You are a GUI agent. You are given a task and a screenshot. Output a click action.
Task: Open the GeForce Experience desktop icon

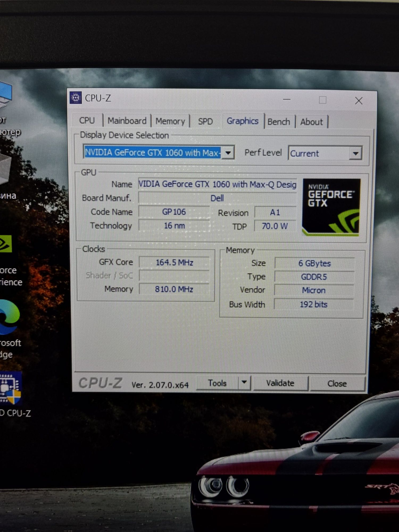click(5, 244)
